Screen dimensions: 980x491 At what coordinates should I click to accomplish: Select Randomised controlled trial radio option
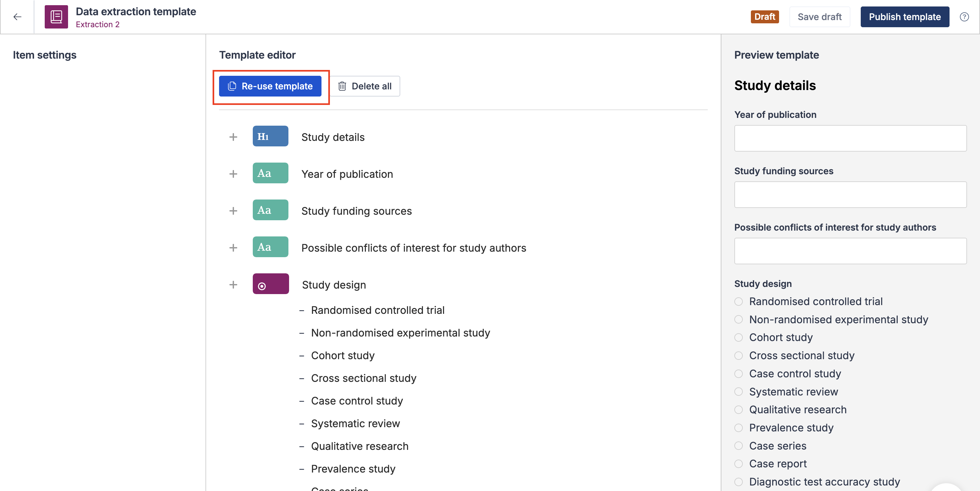click(739, 302)
